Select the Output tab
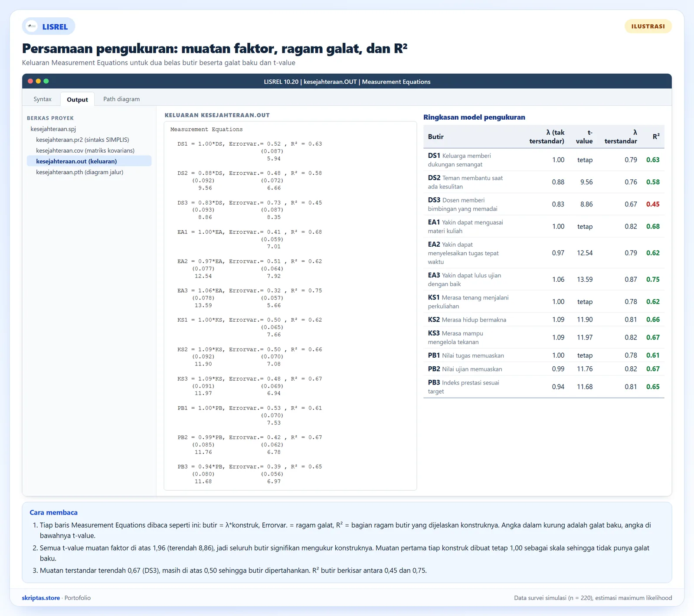The image size is (694, 616). point(77,99)
